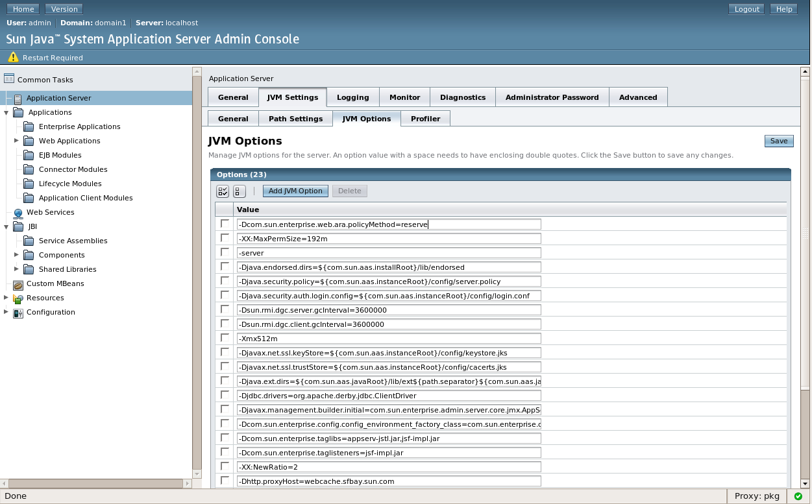Click the Help button

coord(784,9)
